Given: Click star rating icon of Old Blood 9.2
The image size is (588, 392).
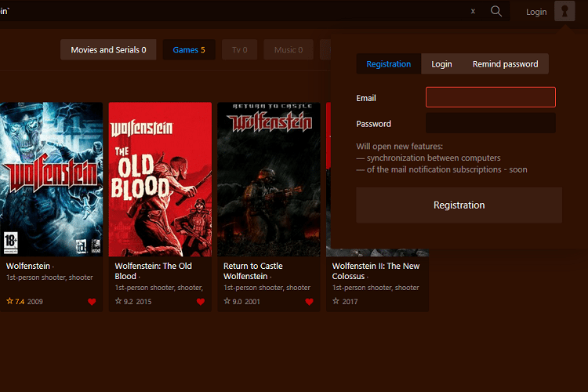Looking at the screenshot, I should pyautogui.click(x=118, y=301).
